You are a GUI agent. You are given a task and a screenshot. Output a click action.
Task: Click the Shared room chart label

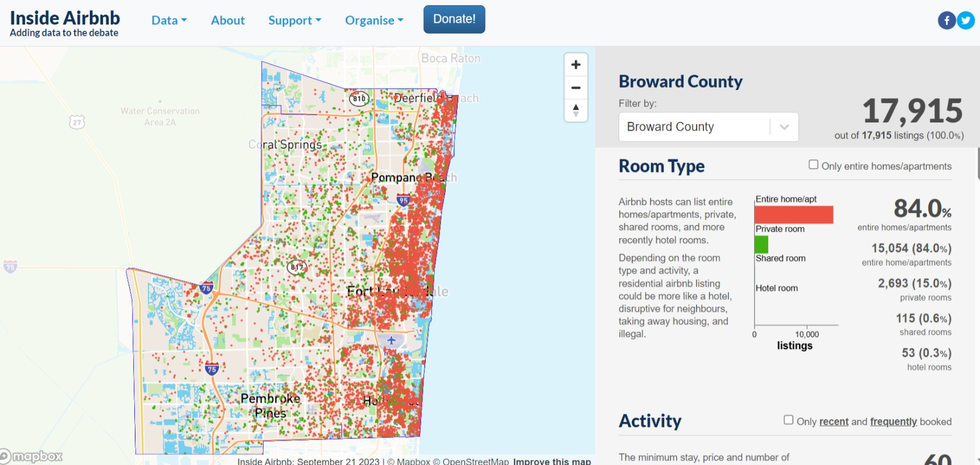[x=780, y=258]
